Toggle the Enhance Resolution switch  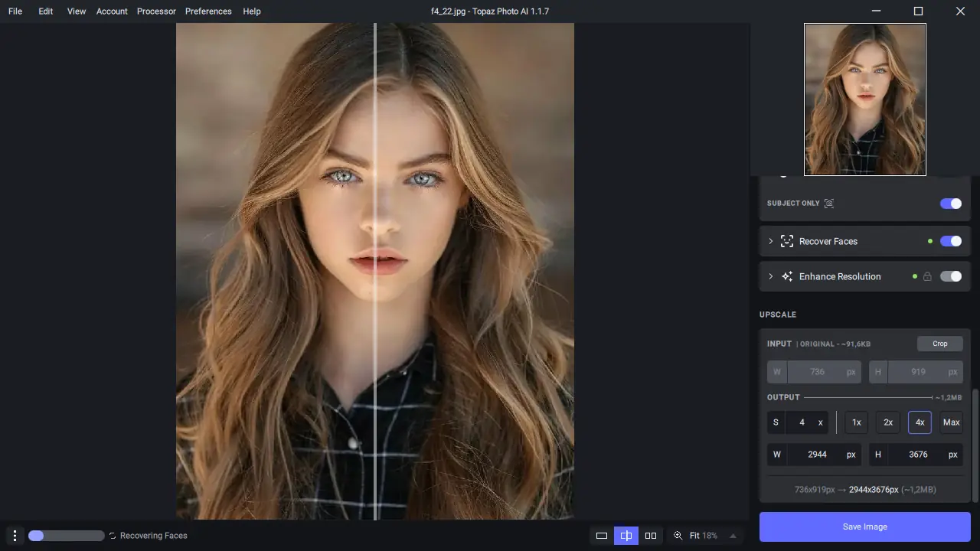point(951,276)
